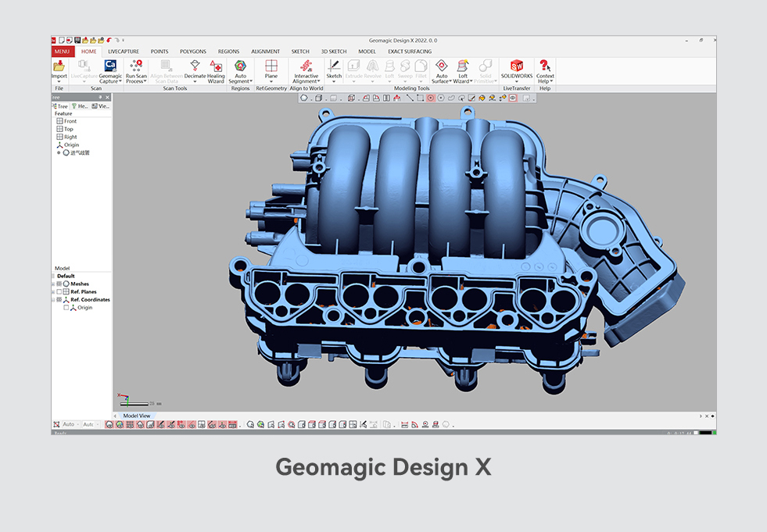This screenshot has width=767, height=532.
Task: Open the EXACT SURFACING tab
Action: pyautogui.click(x=410, y=52)
